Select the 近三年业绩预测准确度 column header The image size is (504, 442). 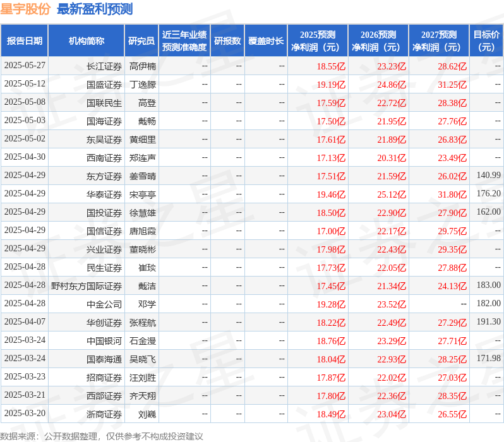pos(184,41)
